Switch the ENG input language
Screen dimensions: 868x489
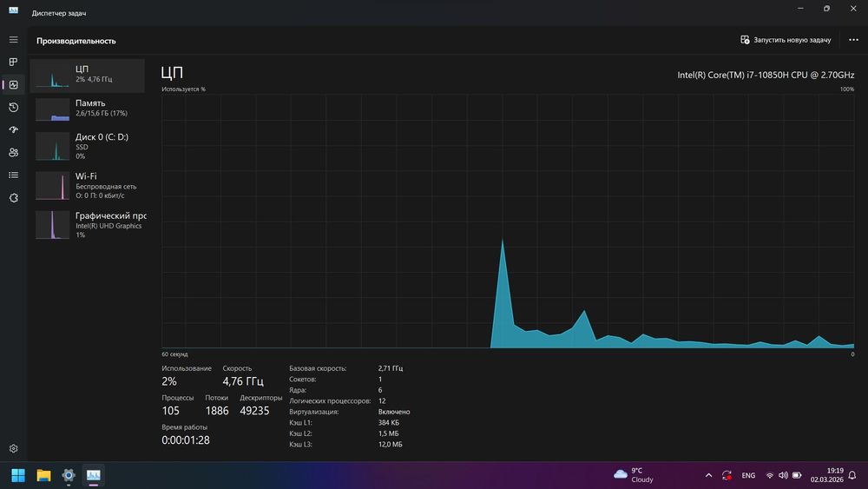point(748,475)
